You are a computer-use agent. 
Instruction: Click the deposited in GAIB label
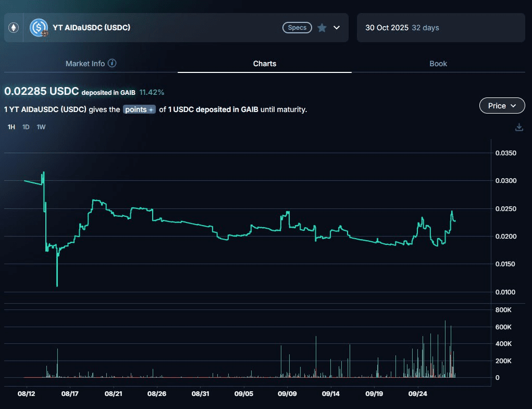tap(108, 93)
